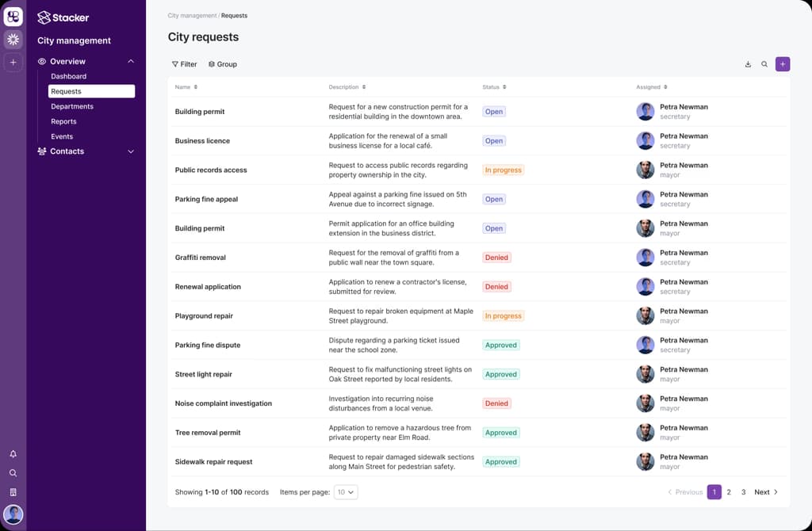Click the plus icon in the left rail
Screen dimensions: 812x531
13,62
